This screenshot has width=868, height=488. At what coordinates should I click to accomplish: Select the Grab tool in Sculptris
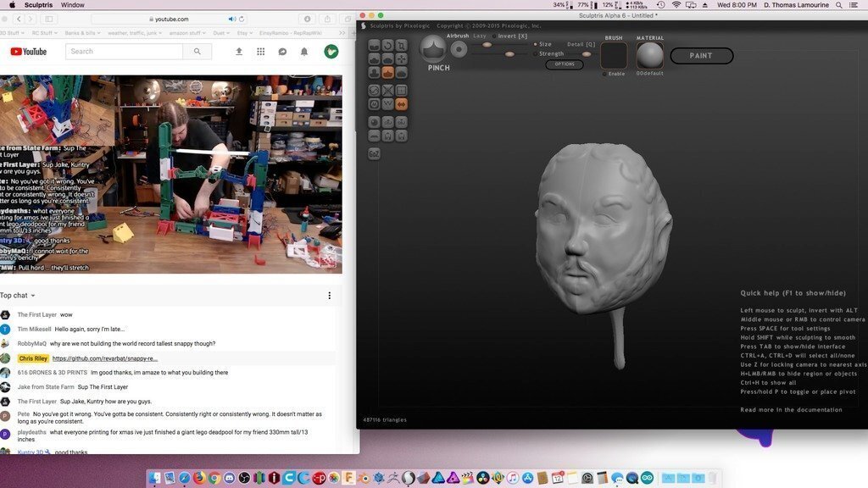pos(401,58)
